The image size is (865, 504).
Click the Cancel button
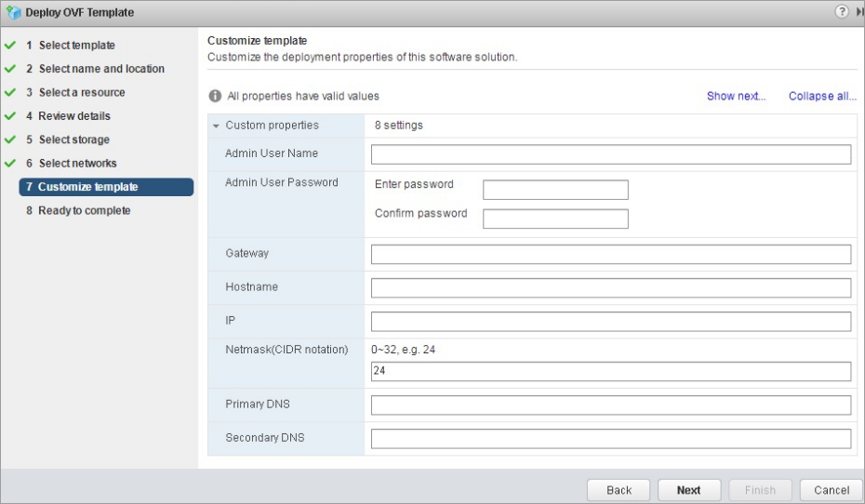[832, 490]
